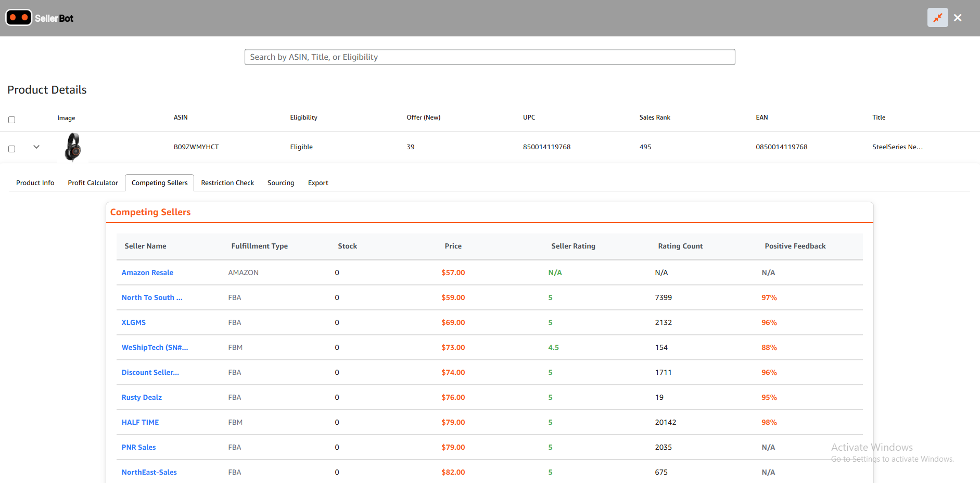Open the WeShipTech seller link

pos(155,347)
